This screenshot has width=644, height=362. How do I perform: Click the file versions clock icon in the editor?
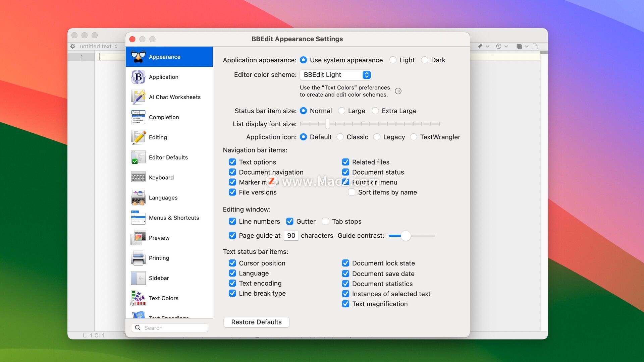pyautogui.click(x=498, y=46)
